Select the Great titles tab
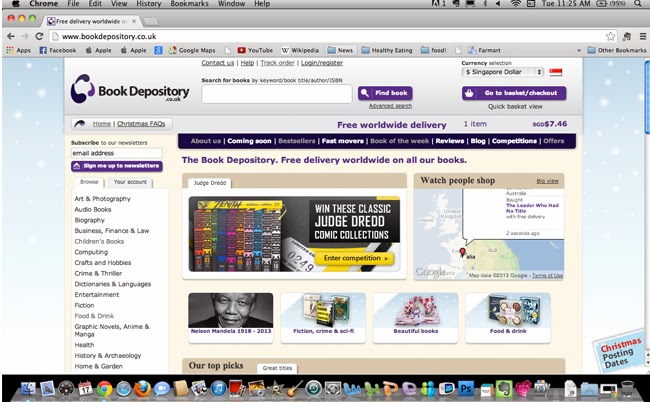This screenshot has width=650, height=402. [277, 368]
